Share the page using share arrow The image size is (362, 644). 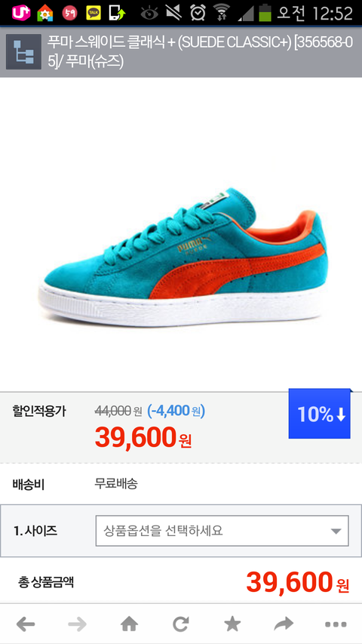click(284, 624)
